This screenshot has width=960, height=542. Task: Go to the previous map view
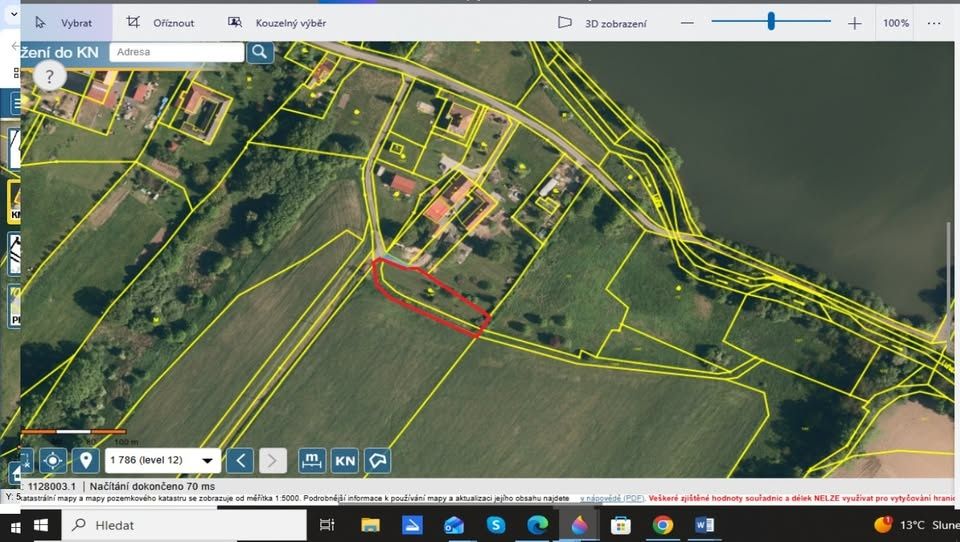240,461
